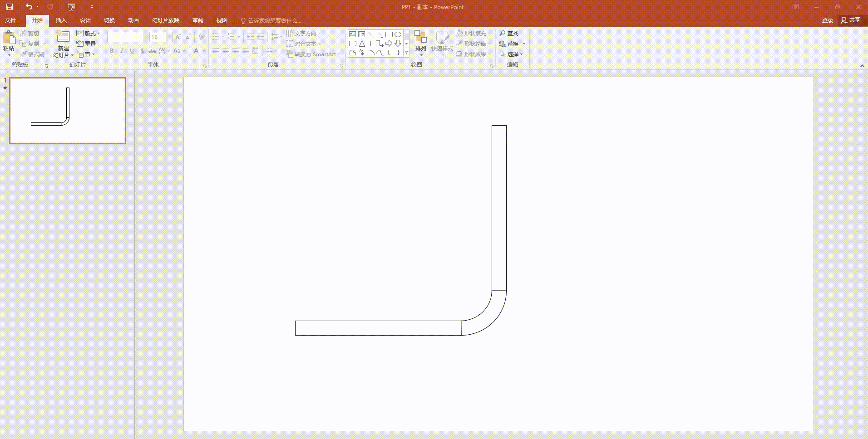Image resolution: width=868 pixels, height=439 pixels.
Task: Toggle justify text alignment
Action: pyautogui.click(x=246, y=51)
